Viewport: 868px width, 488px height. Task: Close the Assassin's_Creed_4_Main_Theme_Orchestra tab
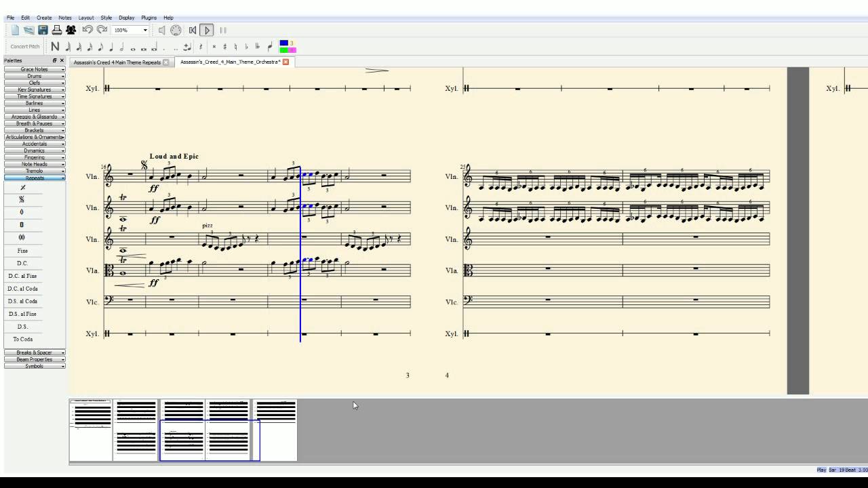pyautogui.click(x=285, y=62)
